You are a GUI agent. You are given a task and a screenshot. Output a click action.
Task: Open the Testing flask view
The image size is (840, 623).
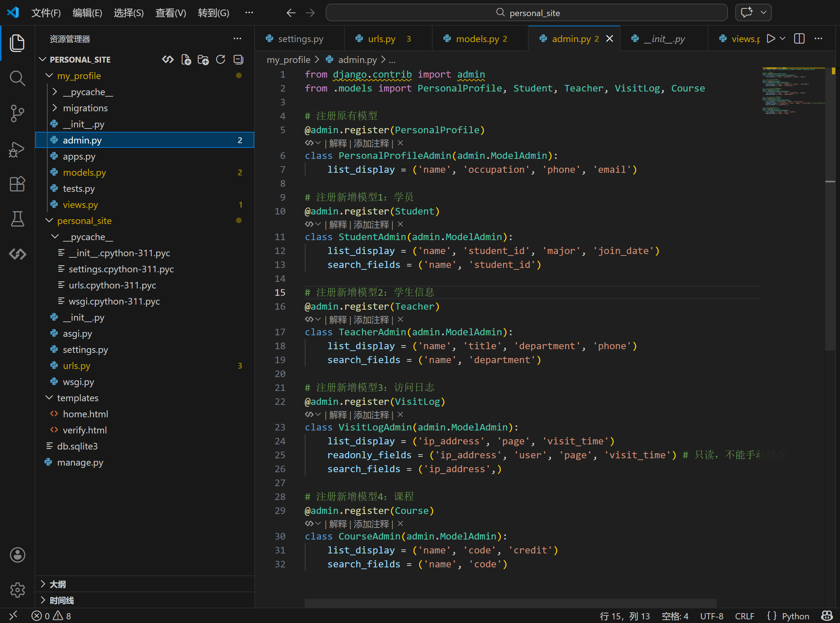(17, 219)
